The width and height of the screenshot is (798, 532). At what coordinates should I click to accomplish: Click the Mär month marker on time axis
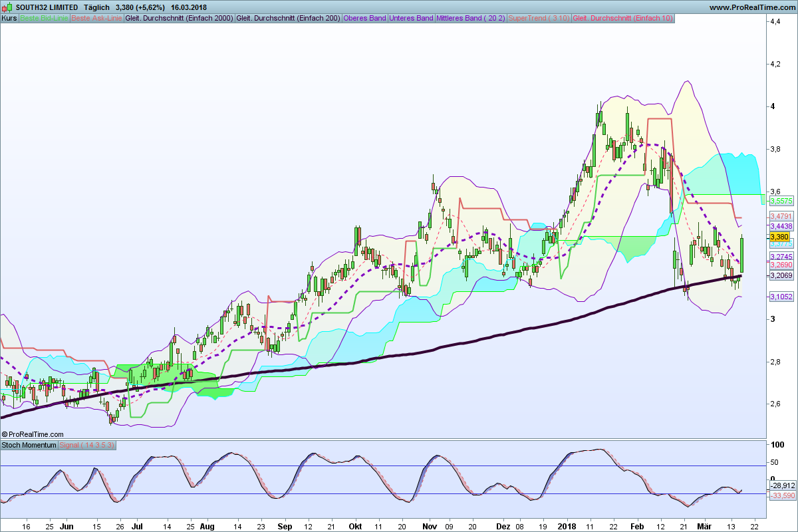tap(704, 525)
